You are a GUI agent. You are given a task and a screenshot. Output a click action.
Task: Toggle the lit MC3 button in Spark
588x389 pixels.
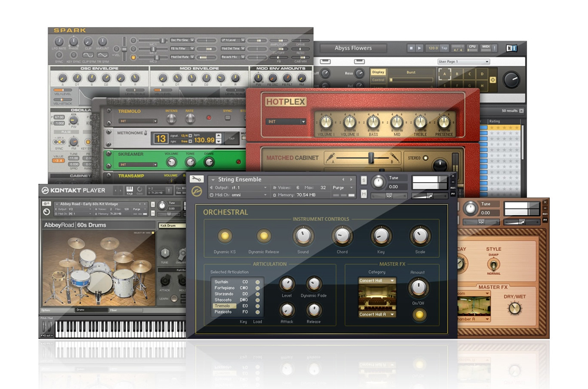tap(133, 58)
